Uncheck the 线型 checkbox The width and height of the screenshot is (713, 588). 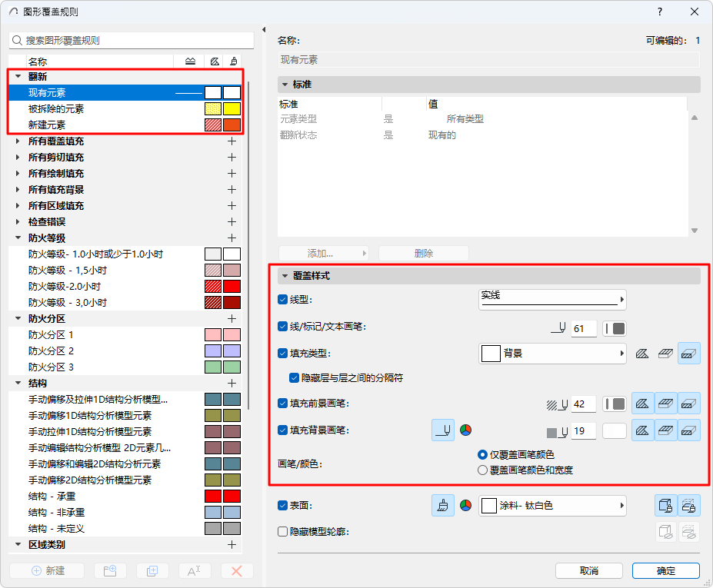283,300
